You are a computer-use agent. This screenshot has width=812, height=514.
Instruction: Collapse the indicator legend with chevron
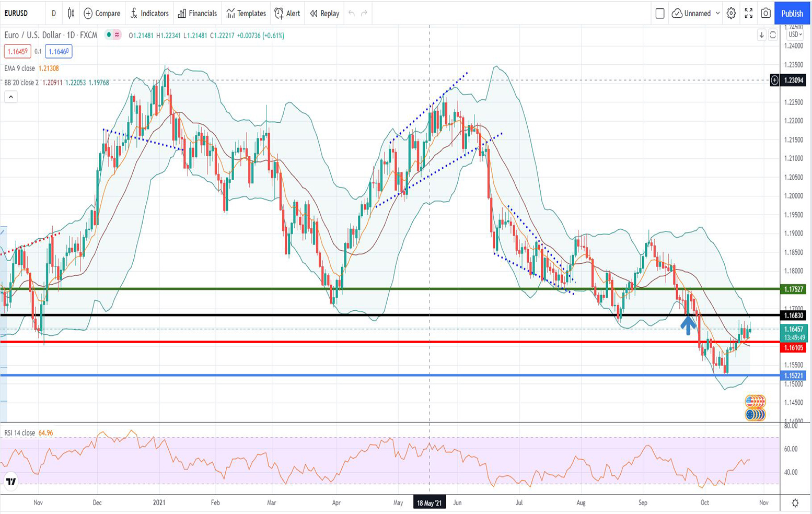coord(11,97)
